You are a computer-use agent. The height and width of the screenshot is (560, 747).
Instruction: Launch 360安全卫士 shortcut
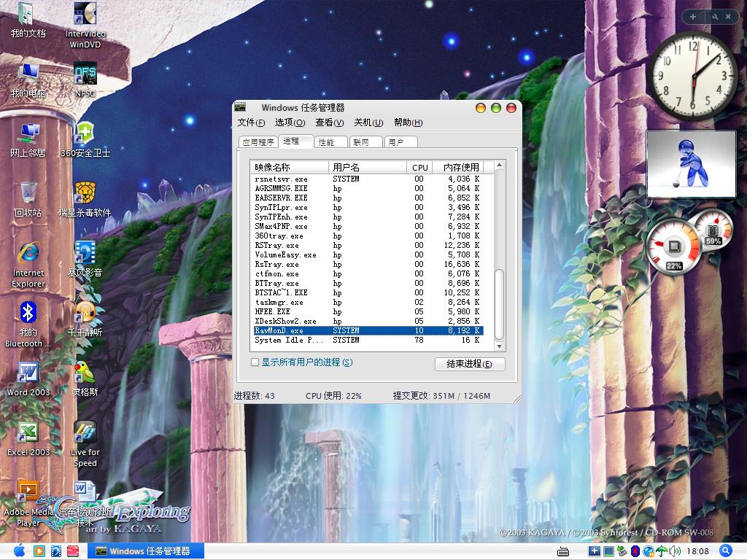[x=85, y=140]
